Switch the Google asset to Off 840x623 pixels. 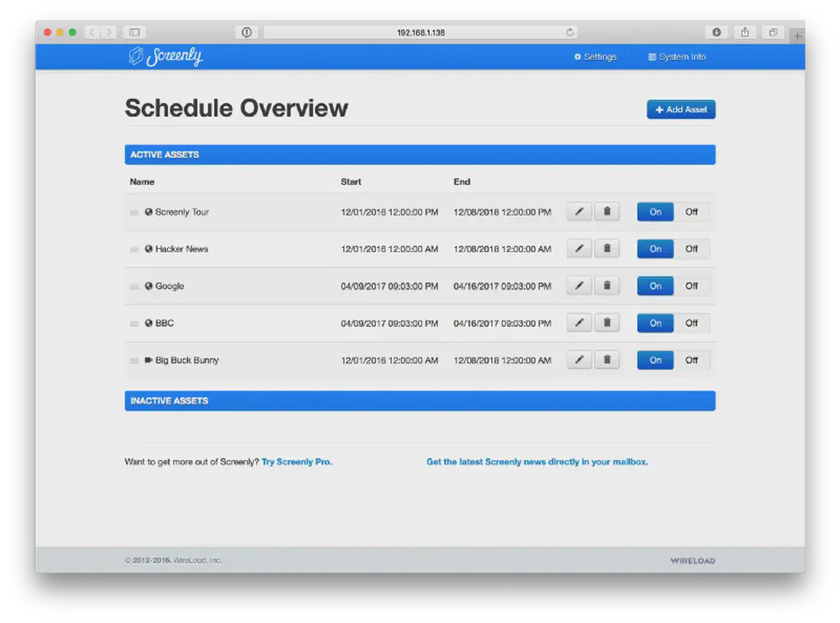692,285
